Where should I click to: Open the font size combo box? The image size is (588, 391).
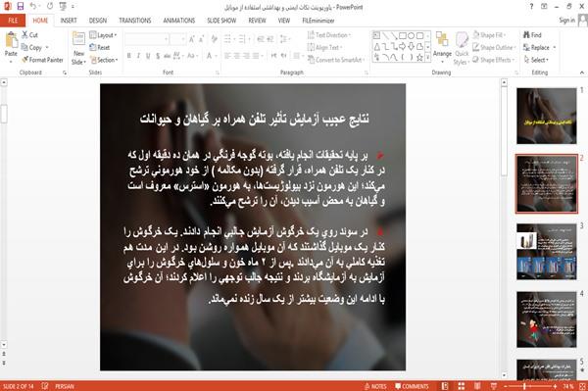pyautogui.click(x=177, y=39)
